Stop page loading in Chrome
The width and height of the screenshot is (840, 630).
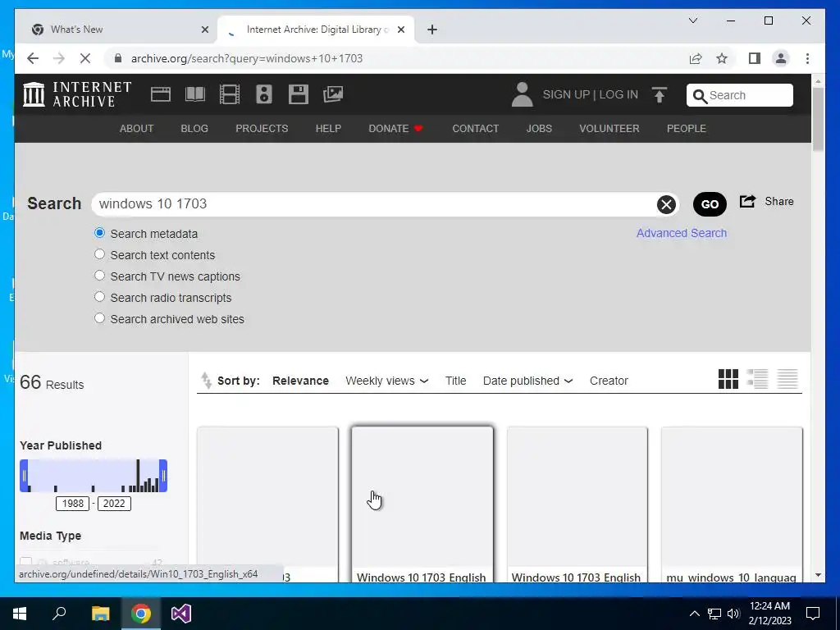pyautogui.click(x=85, y=58)
